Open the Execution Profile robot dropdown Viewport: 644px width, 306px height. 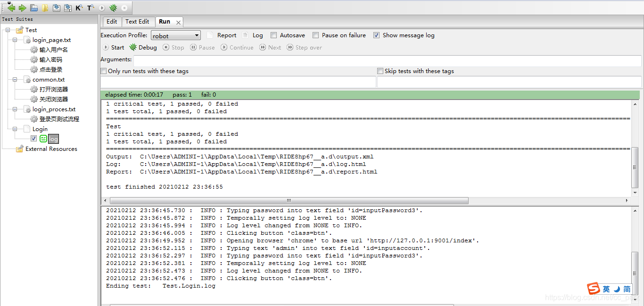point(176,35)
